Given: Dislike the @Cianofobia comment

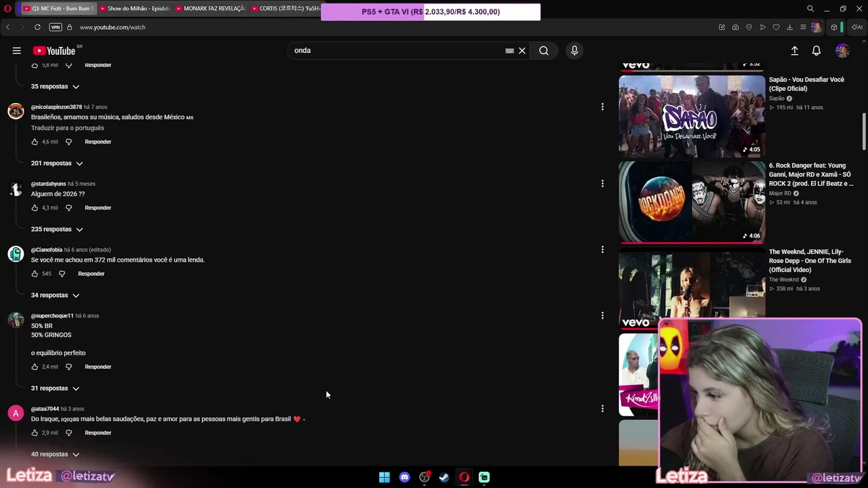Looking at the screenshot, I should 62,274.
